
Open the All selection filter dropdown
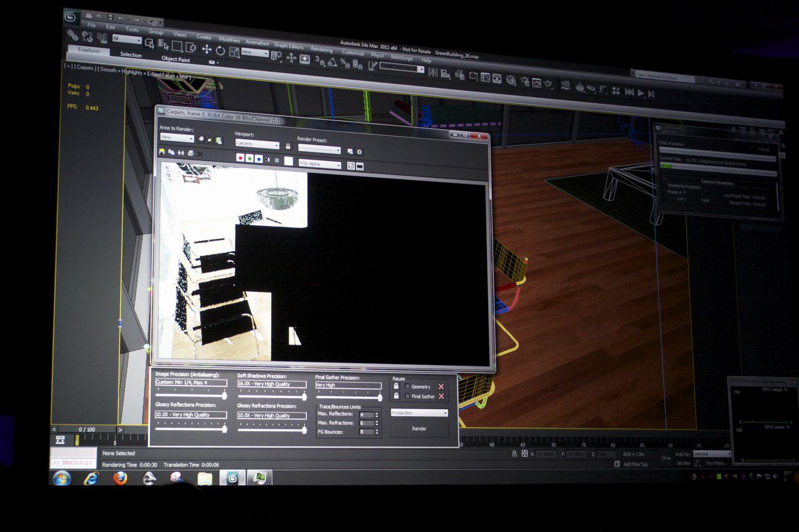point(127,39)
